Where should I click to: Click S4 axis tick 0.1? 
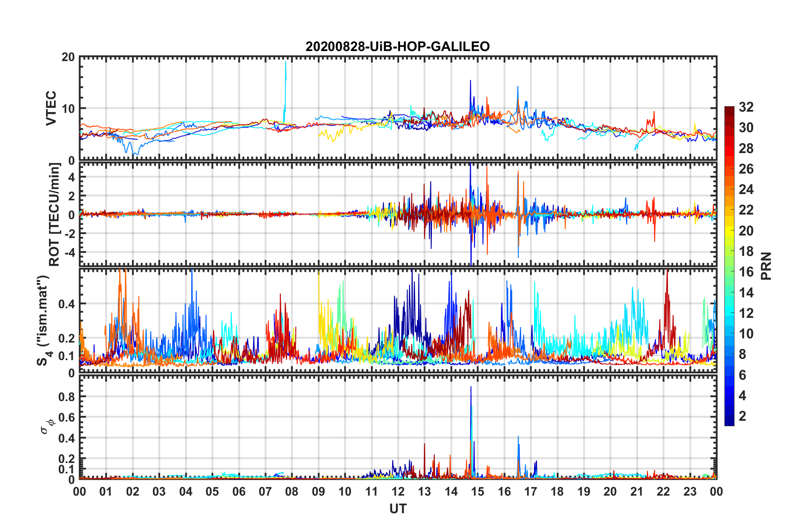coord(67,356)
